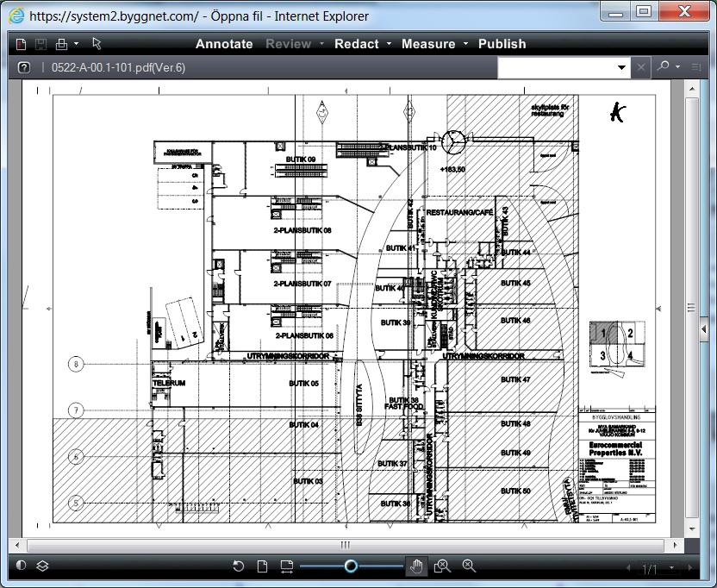
Task: Expand search options dropdown arrow
Action: pos(677,66)
